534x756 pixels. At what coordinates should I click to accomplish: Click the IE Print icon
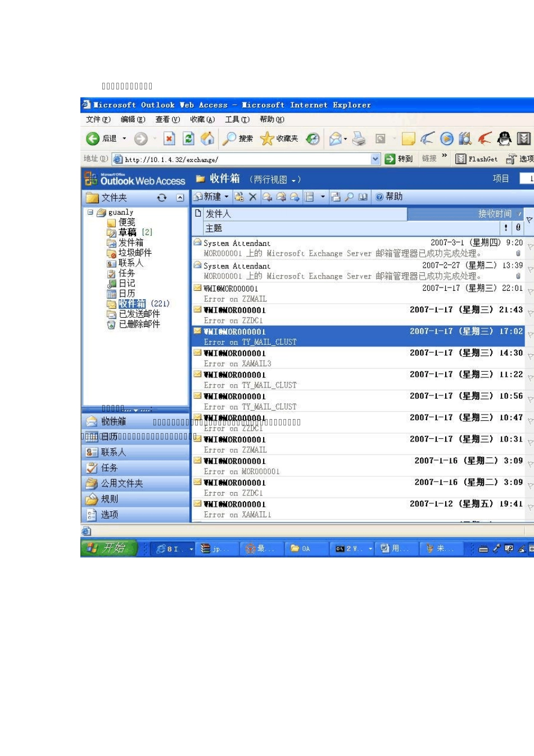359,138
